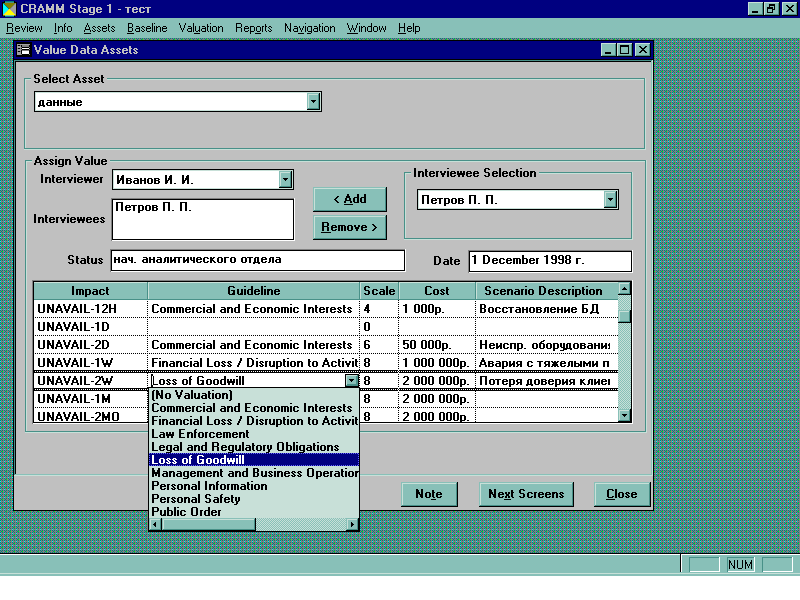Select the UNAVAIL-1D impact row

[x=91, y=327]
